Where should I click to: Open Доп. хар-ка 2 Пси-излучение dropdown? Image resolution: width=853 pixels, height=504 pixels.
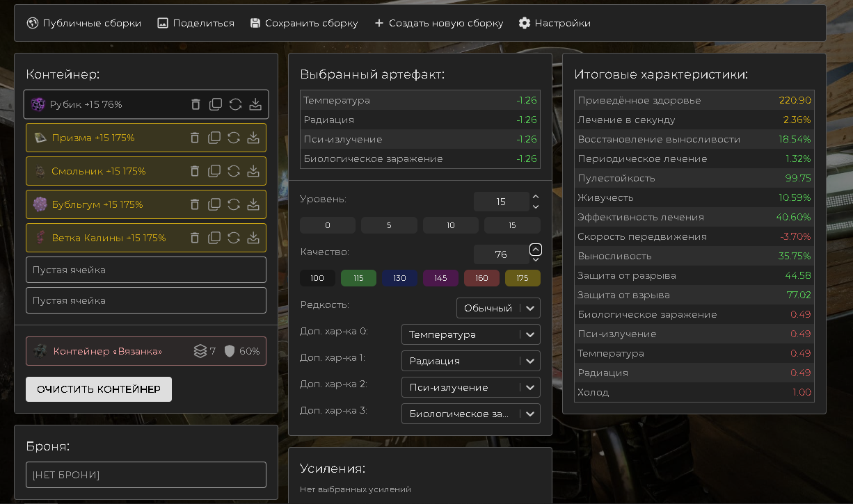470,387
